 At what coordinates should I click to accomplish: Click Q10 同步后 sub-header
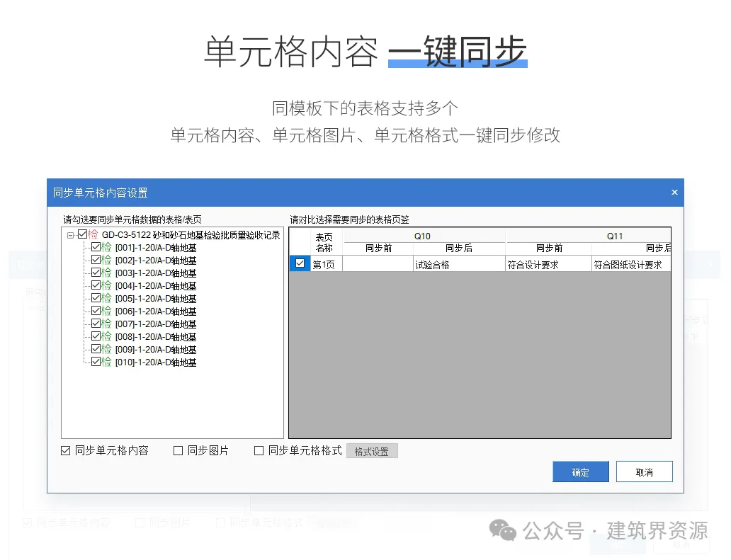(459, 248)
